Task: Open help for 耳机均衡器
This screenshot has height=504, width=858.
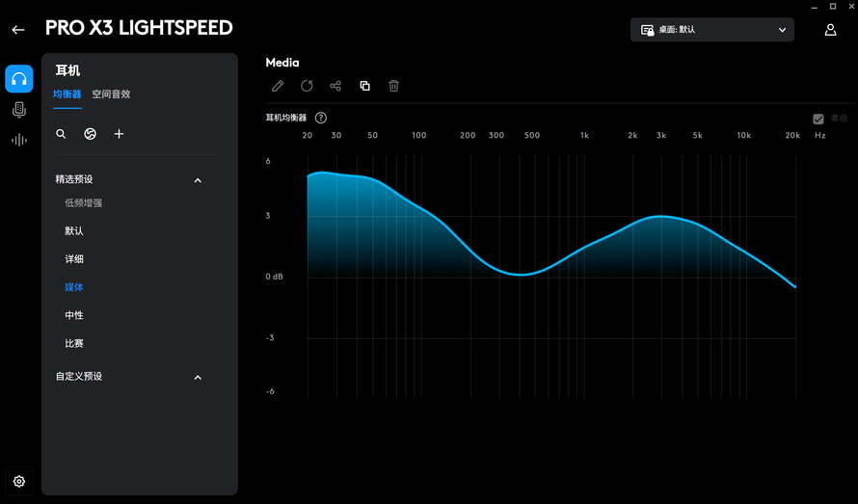Action: [x=321, y=118]
